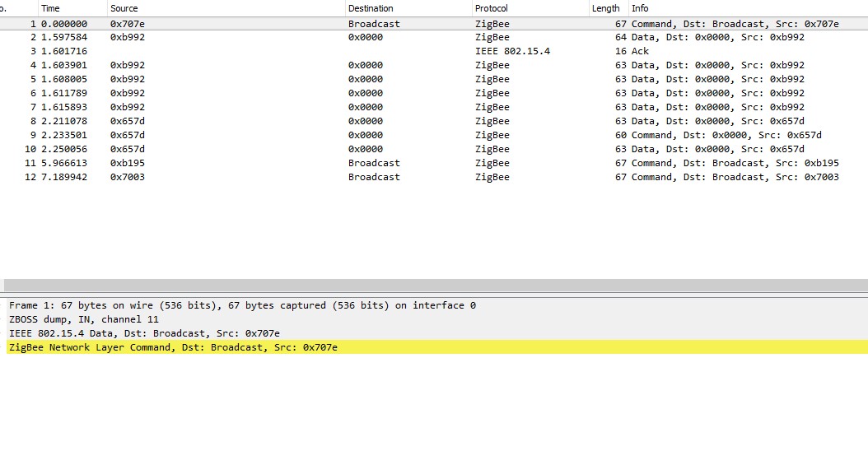Click the Destination column header

click(408, 8)
